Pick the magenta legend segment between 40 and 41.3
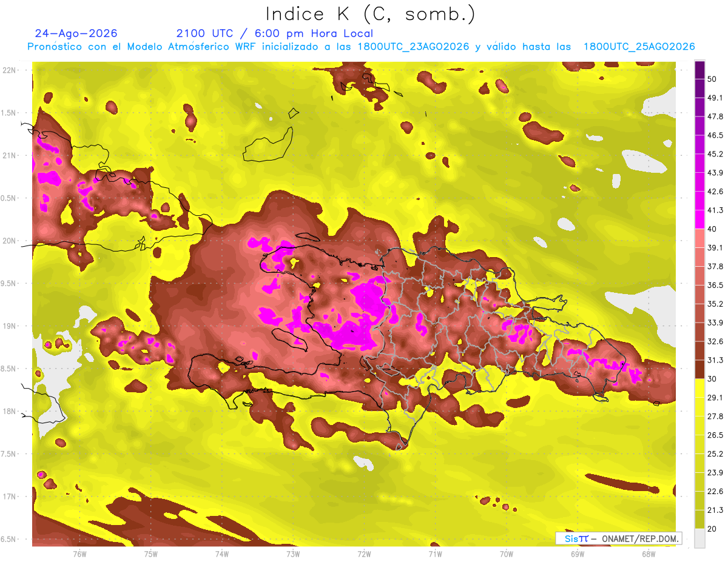Screen dimensions: 728x562 pyautogui.click(x=699, y=219)
